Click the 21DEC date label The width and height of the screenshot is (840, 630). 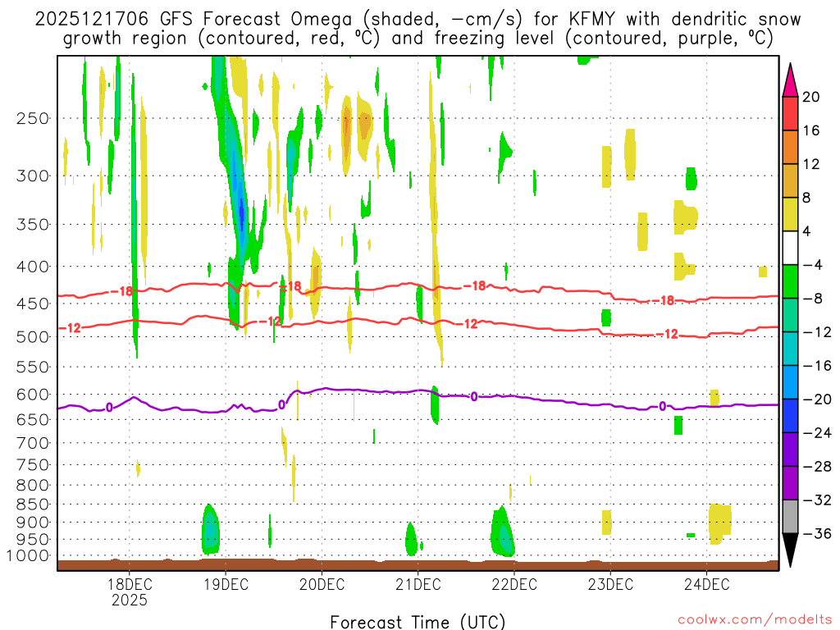pyautogui.click(x=418, y=584)
